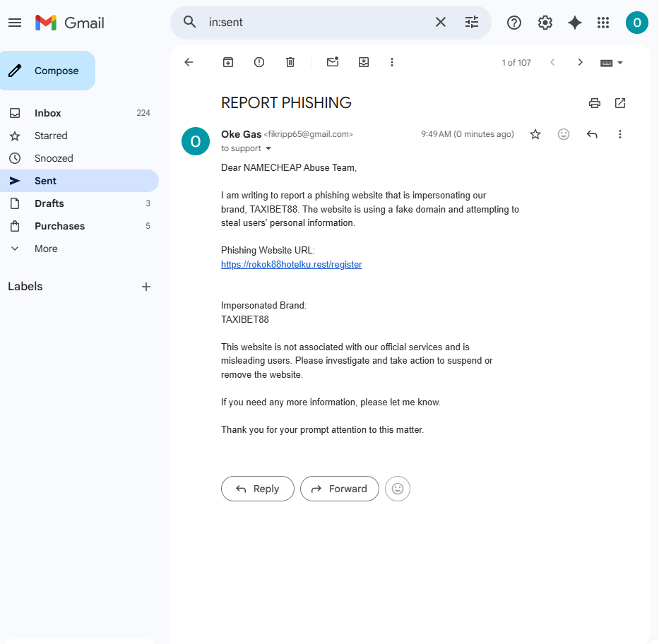Open the account avatar in header
Screen dimensions: 659x644
click(x=636, y=23)
